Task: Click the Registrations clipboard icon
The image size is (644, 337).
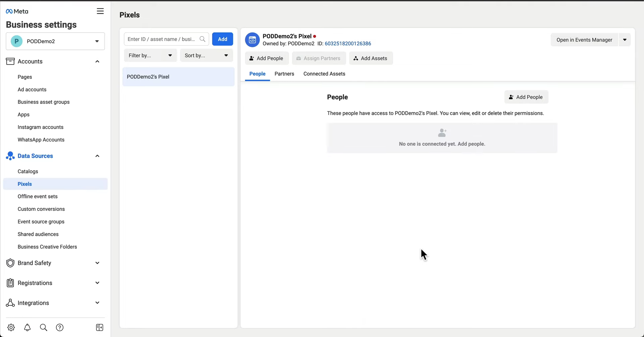Action: pyautogui.click(x=10, y=283)
